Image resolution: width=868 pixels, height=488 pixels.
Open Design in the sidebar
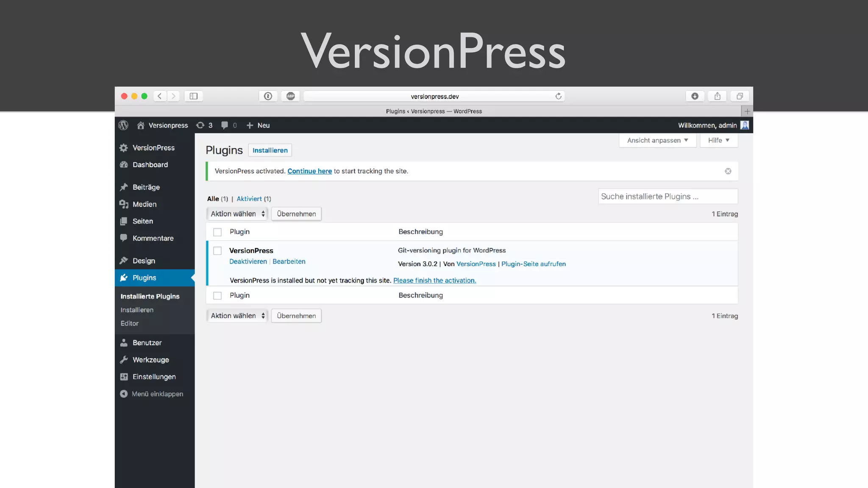[155, 261]
